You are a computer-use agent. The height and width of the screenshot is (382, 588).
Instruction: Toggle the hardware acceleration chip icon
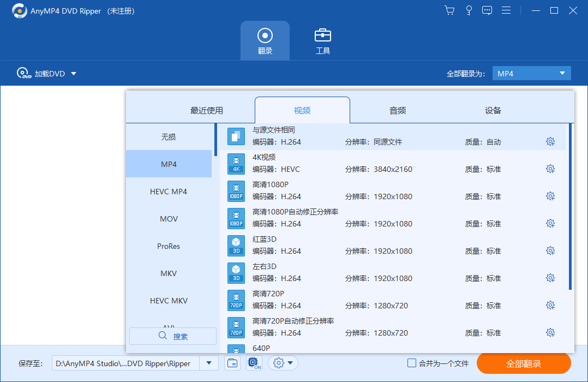254,363
